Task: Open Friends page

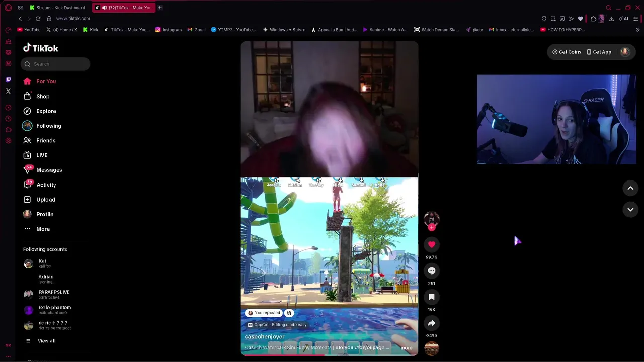Action: (x=39, y=140)
